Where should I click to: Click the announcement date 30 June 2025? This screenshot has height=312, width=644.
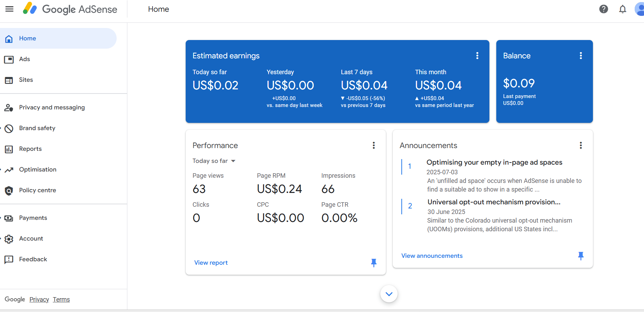[x=446, y=212]
